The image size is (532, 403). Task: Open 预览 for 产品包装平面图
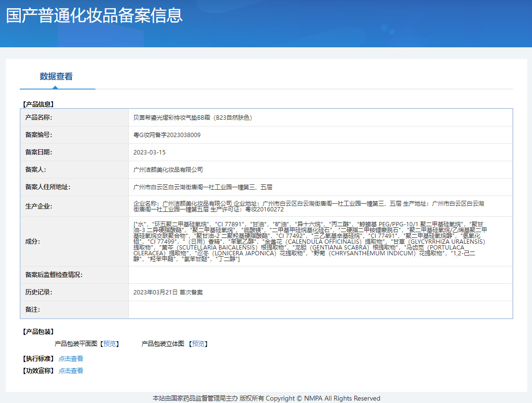pos(110,344)
